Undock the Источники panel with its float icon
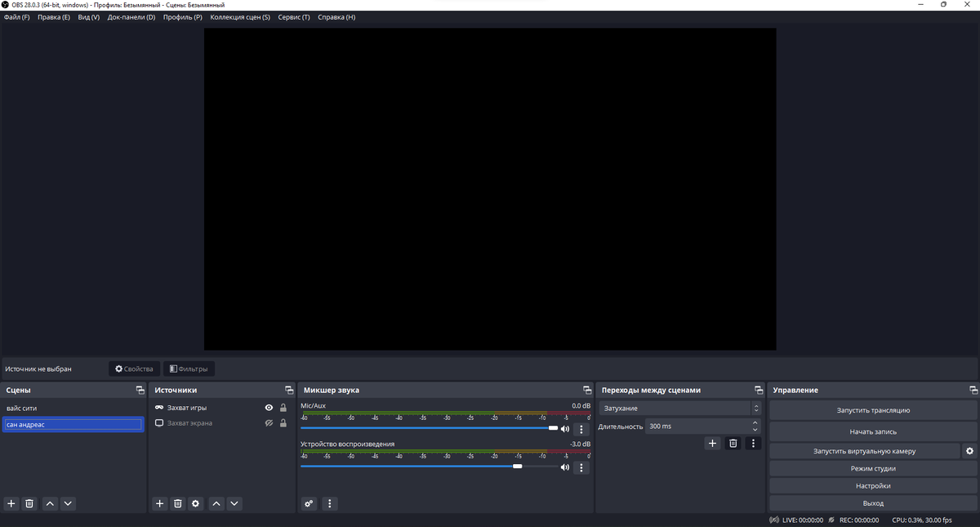 (x=289, y=391)
